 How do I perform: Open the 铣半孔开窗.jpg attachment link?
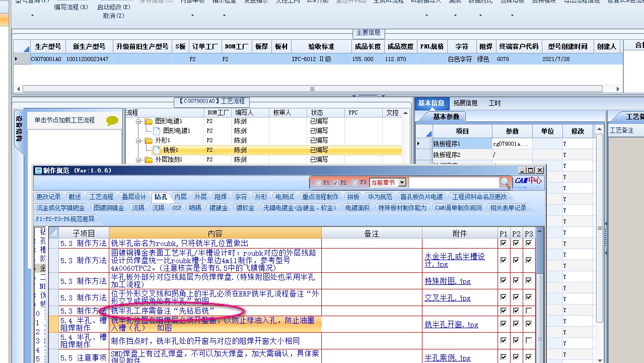(x=451, y=325)
